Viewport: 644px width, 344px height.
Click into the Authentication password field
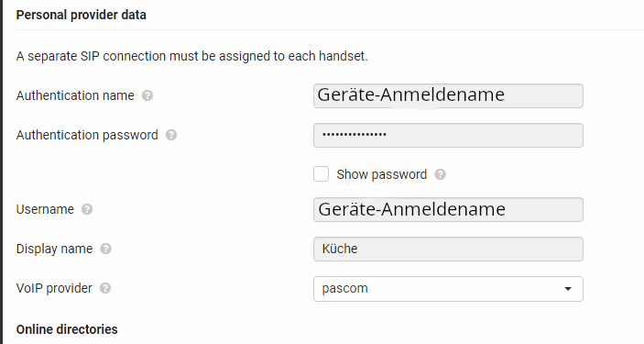448,136
